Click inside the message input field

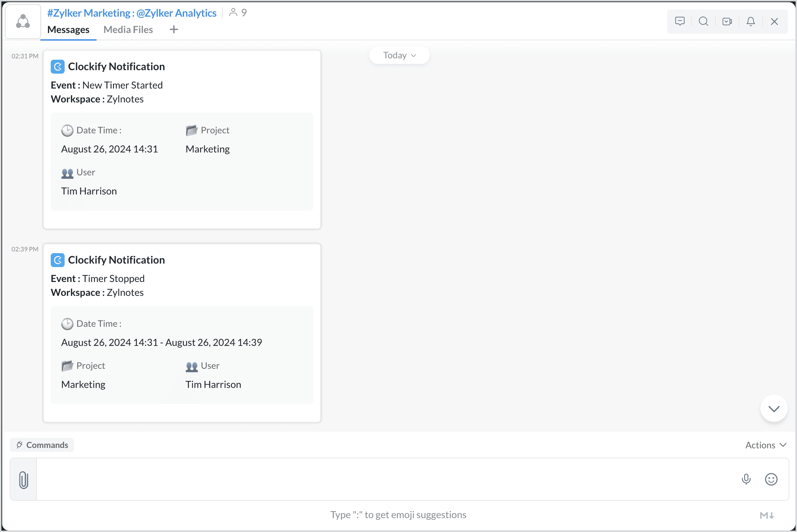point(382,479)
